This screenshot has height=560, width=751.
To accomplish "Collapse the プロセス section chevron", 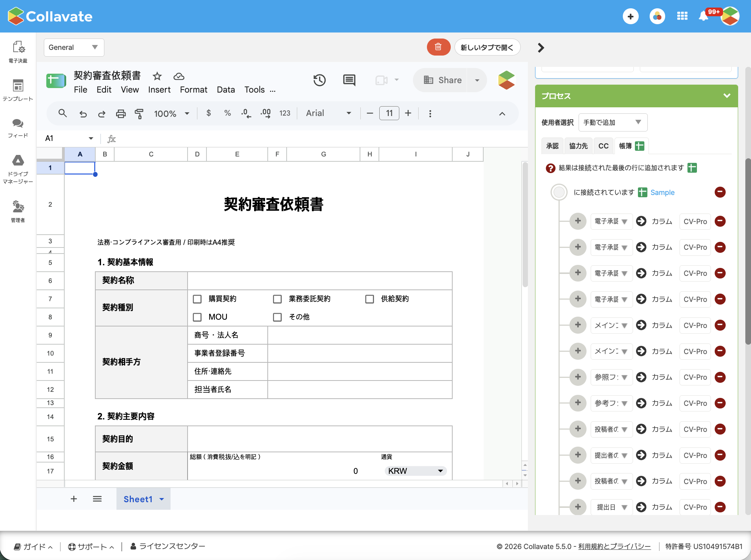I will 726,96.
